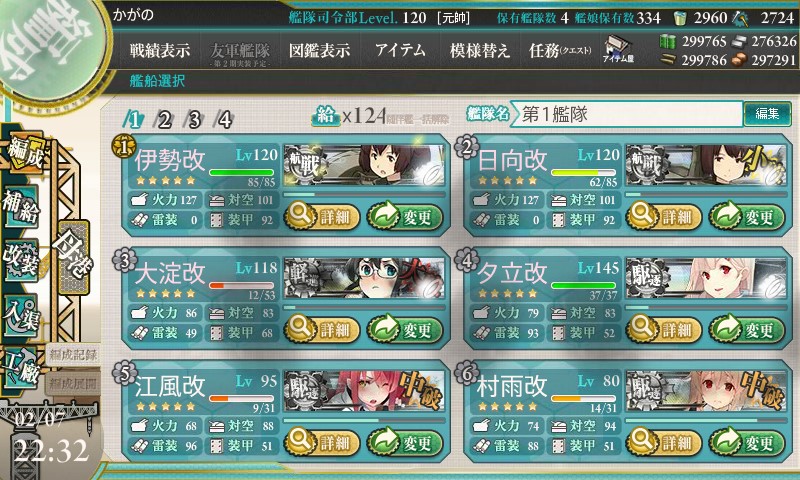Click the 第1艦隊 fleet name field
The height and width of the screenshot is (480, 800).
click(627, 114)
